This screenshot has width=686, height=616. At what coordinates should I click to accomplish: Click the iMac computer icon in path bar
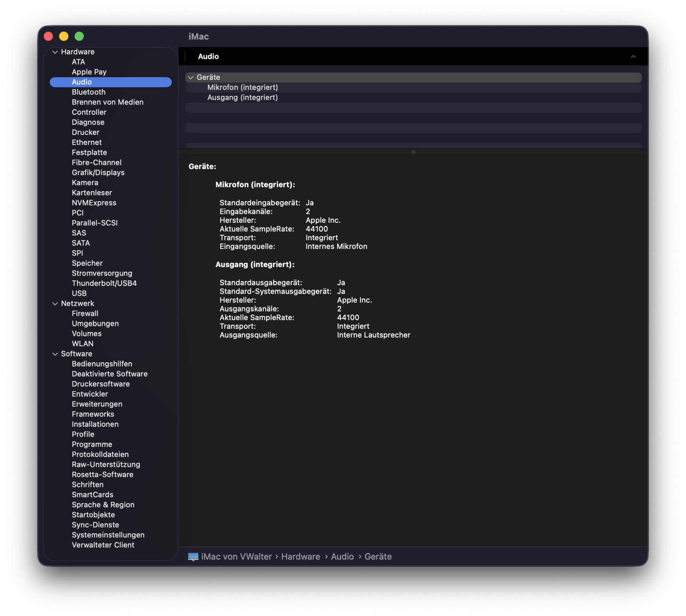point(193,557)
